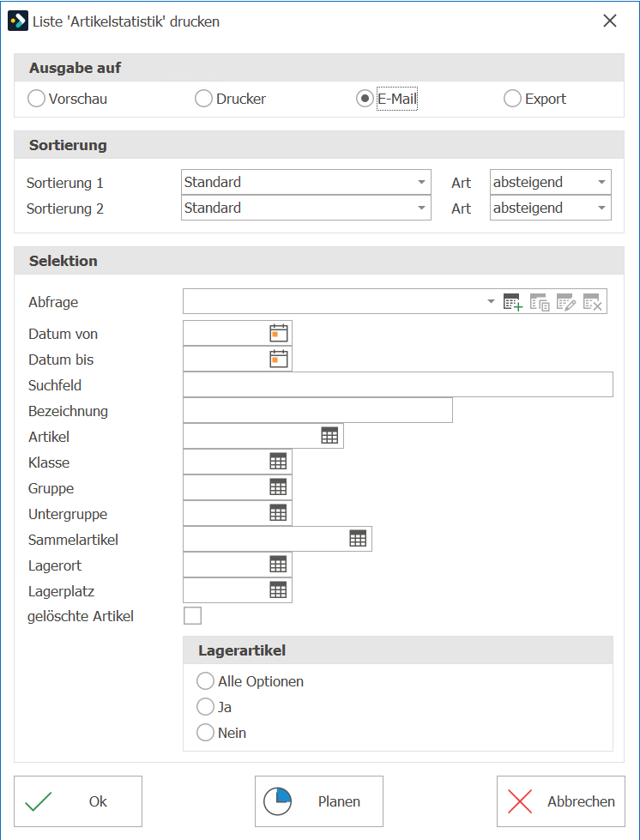Click the 'Ausgabe auf' section header
This screenshot has height=840, width=640.
click(319, 68)
